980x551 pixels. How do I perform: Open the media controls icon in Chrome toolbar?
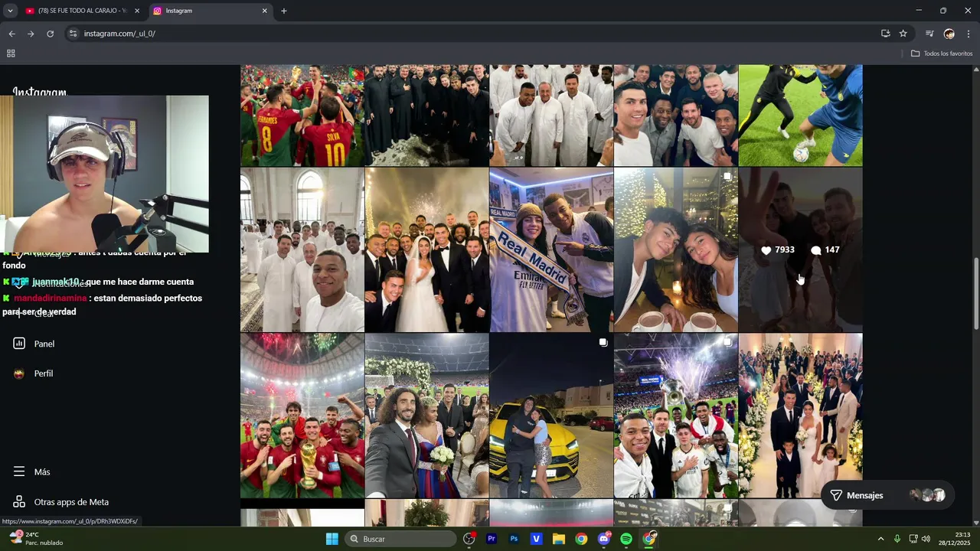pos(929,34)
